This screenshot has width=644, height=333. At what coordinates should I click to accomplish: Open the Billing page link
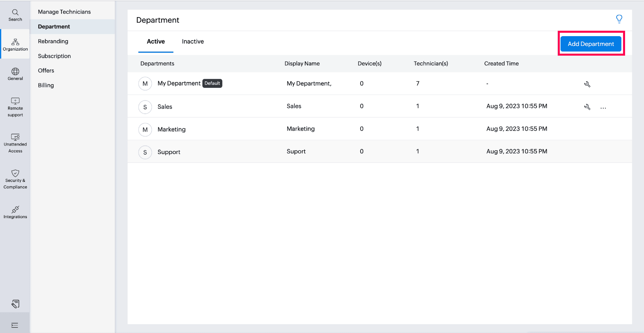(x=46, y=85)
